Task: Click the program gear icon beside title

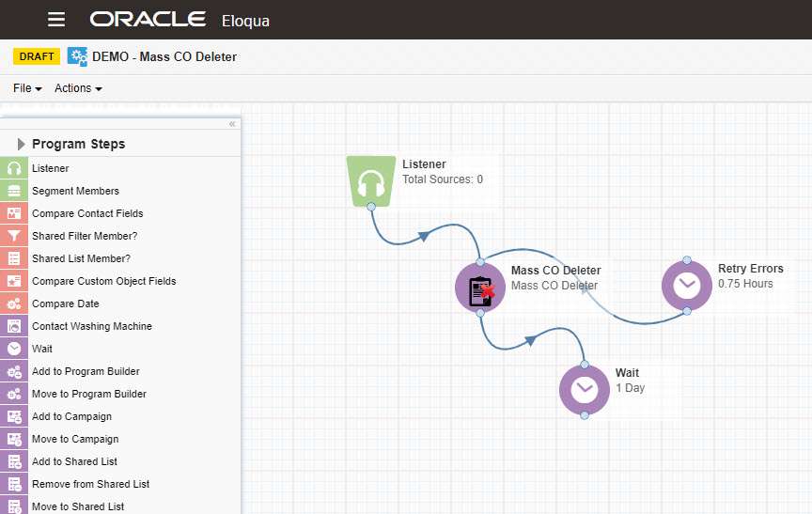Action: coord(77,56)
